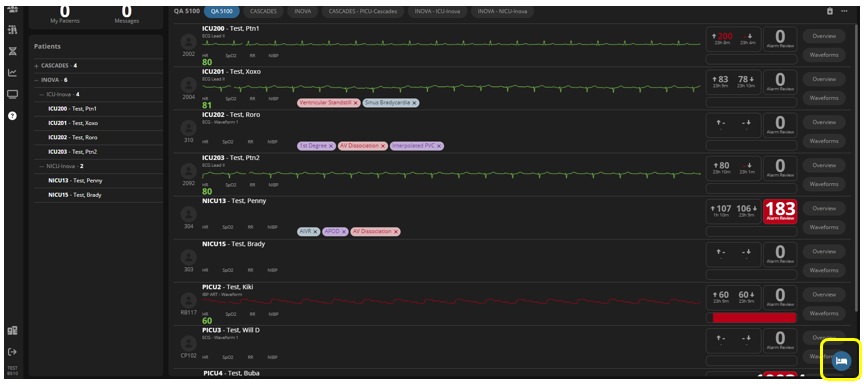
Task: Switch to the CASCADES tab
Action: click(263, 11)
